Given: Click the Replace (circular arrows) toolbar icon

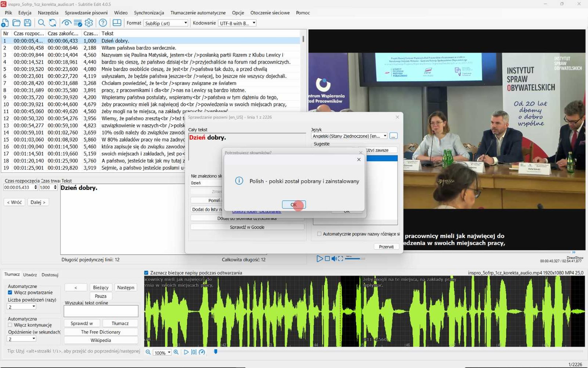Looking at the screenshot, I should point(53,23).
